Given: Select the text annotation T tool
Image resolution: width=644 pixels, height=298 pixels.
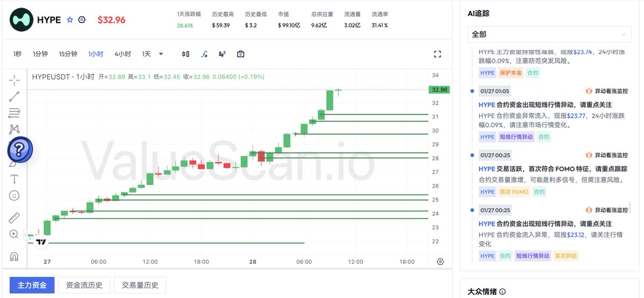Looking at the screenshot, I should click(x=14, y=178).
